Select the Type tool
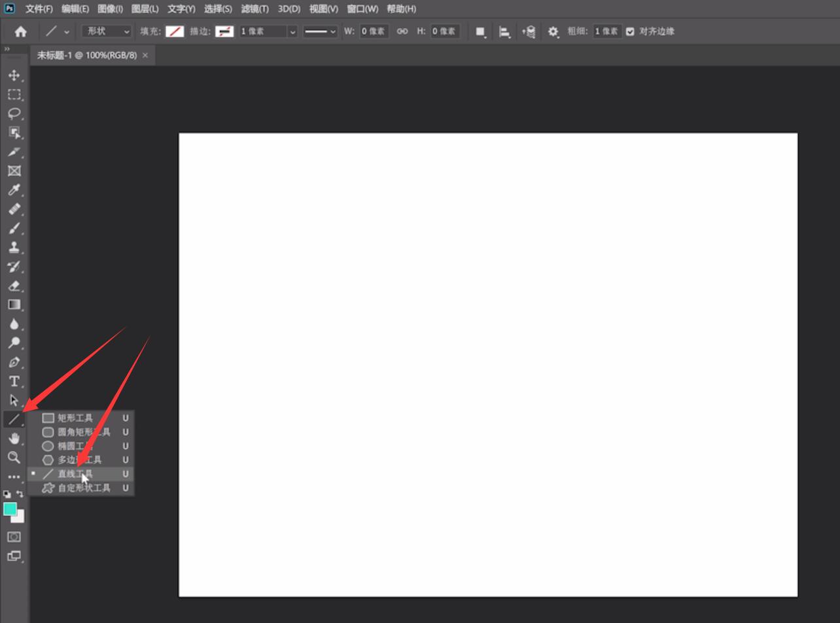 pos(14,381)
